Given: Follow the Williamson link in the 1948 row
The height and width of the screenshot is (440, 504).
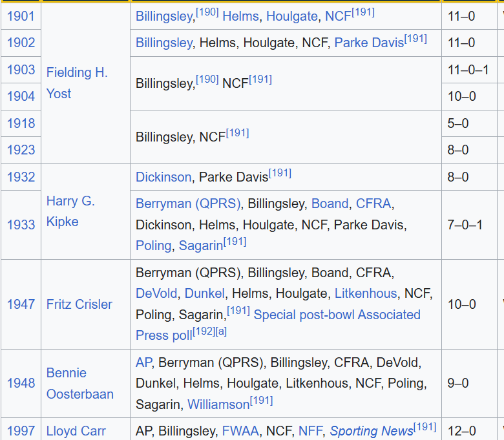Looking at the screenshot, I should (218, 404).
